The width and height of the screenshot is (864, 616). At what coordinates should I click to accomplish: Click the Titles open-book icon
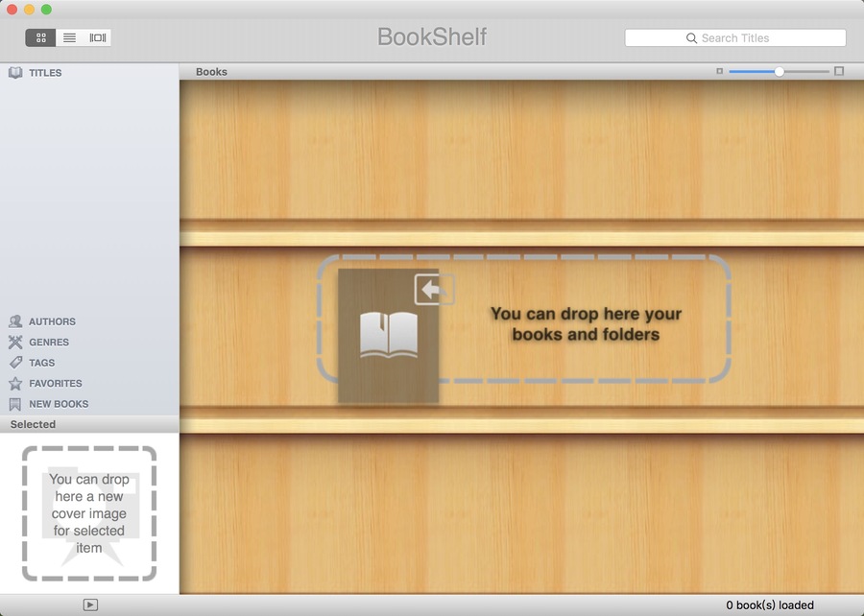tap(15, 73)
